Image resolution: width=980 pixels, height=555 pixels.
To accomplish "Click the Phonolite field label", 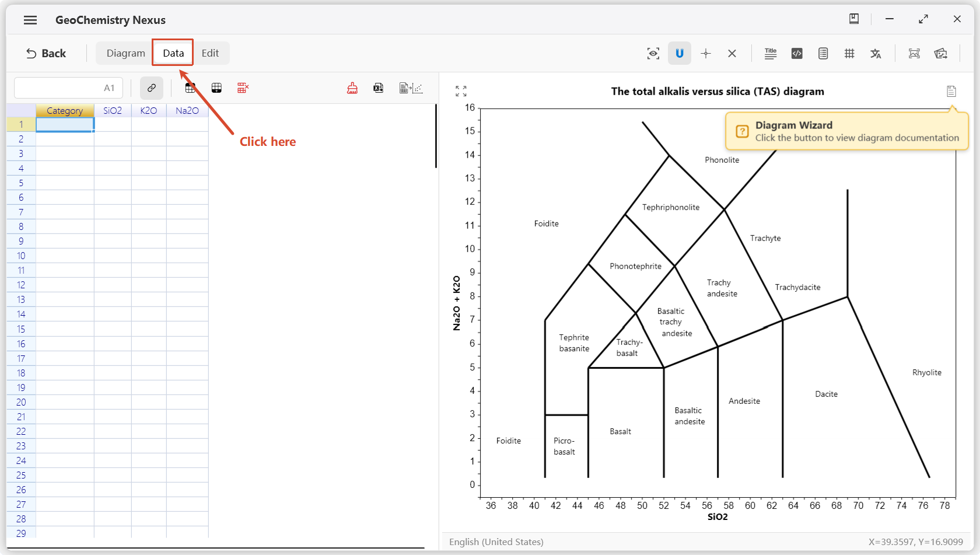I will coord(722,160).
